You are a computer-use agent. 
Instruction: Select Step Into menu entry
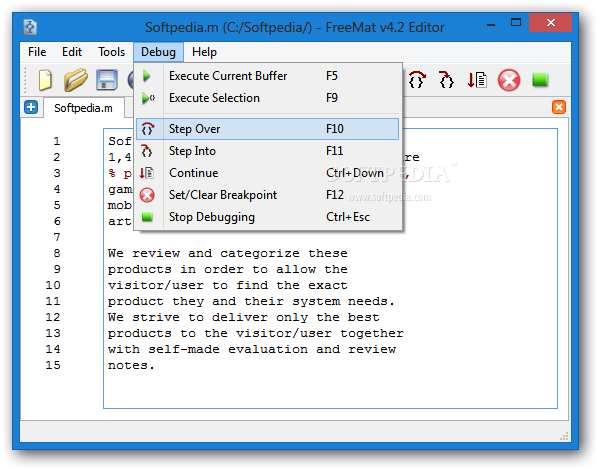[267, 151]
